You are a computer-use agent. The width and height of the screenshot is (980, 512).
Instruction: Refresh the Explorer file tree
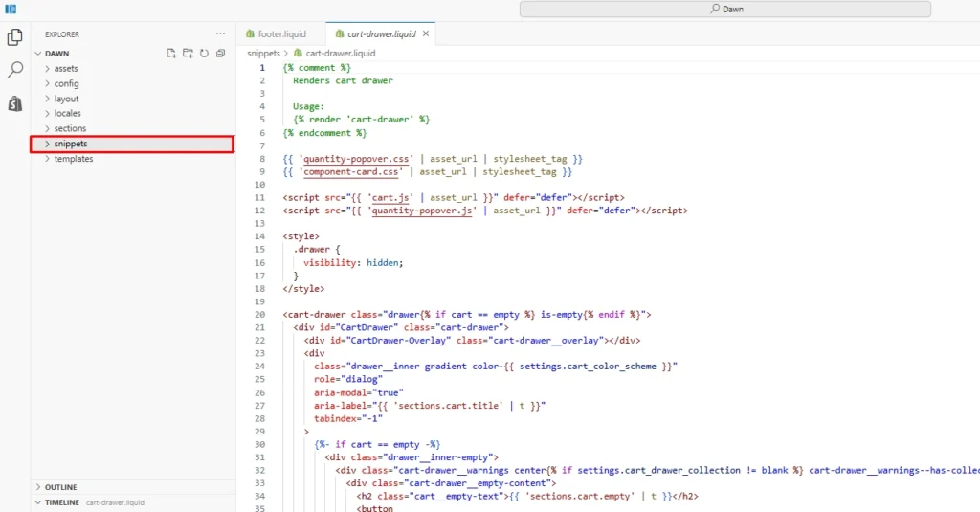click(204, 54)
